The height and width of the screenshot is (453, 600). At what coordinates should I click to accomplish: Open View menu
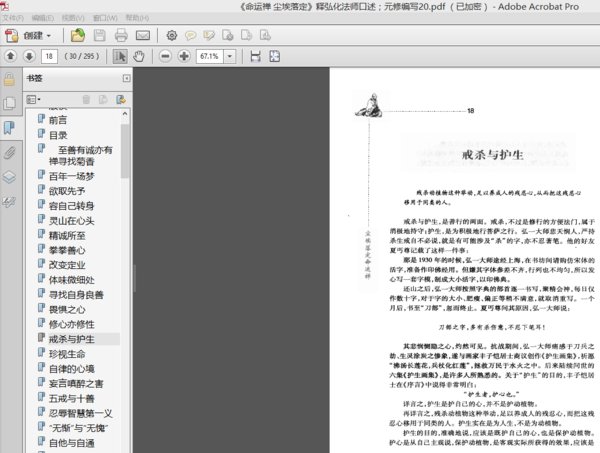click(73, 18)
